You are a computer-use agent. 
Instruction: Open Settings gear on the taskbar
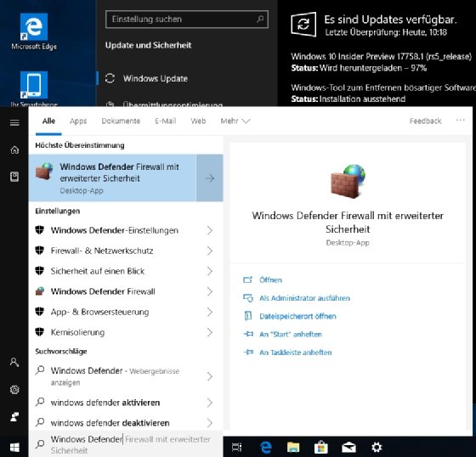[377, 447]
